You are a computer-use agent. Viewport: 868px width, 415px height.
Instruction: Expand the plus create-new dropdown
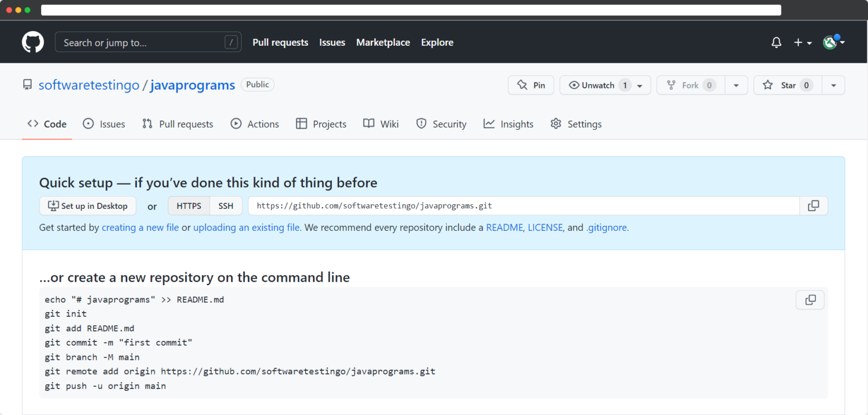pyautogui.click(x=802, y=42)
